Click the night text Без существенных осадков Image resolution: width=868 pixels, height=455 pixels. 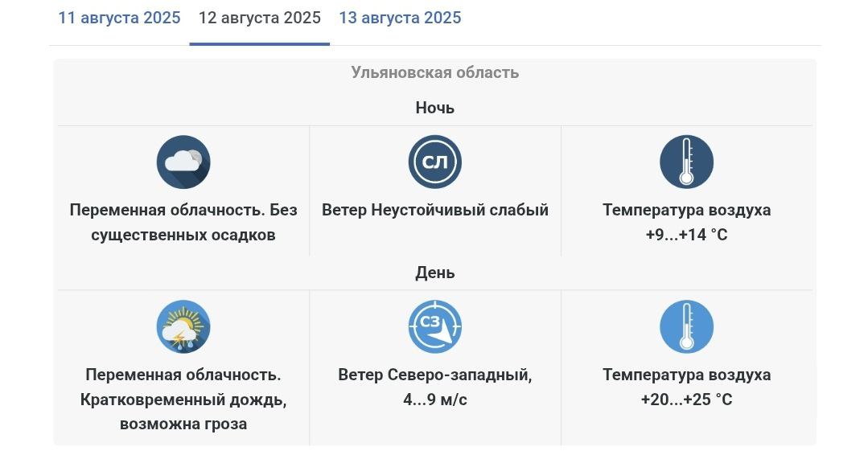tap(195, 222)
